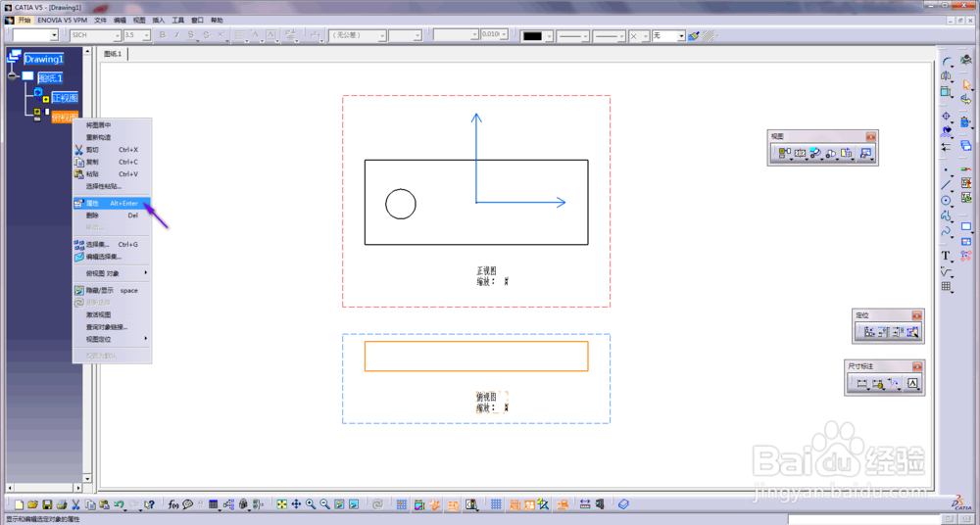Expand the 视图定位 submenu
This screenshot has width=980, height=525.
click(x=112, y=339)
